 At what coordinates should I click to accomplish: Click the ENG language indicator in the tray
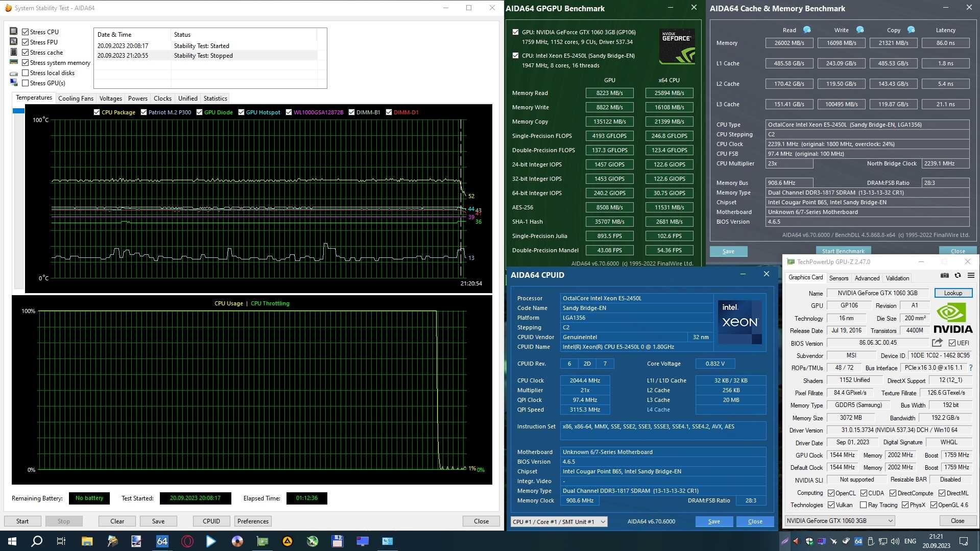(x=910, y=541)
